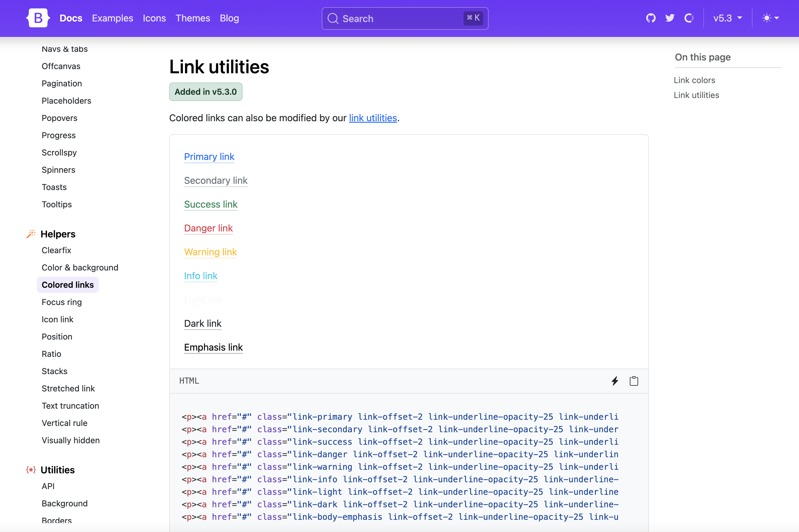Image resolution: width=799 pixels, height=532 pixels.
Task: Click the search magnifier icon
Action: [x=333, y=18]
